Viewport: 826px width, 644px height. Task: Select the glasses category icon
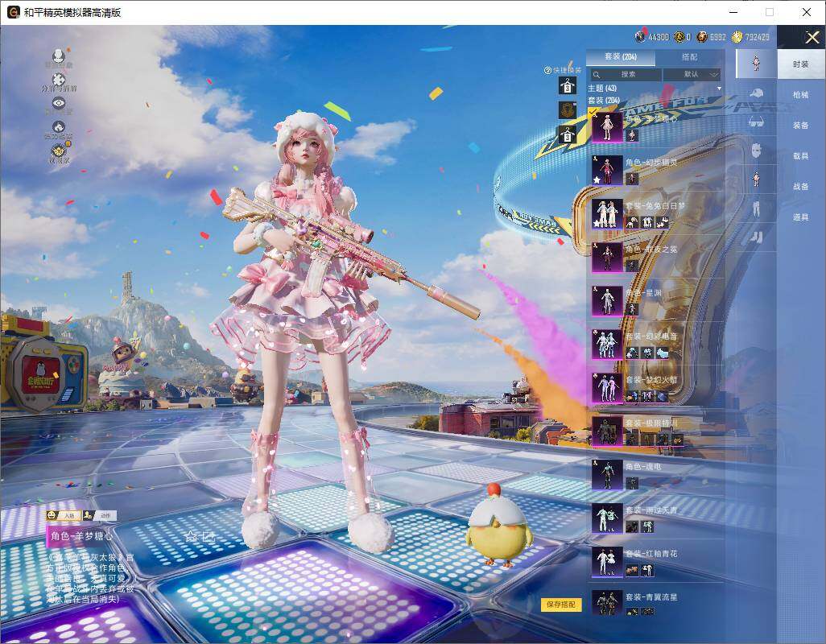pyautogui.click(x=756, y=122)
